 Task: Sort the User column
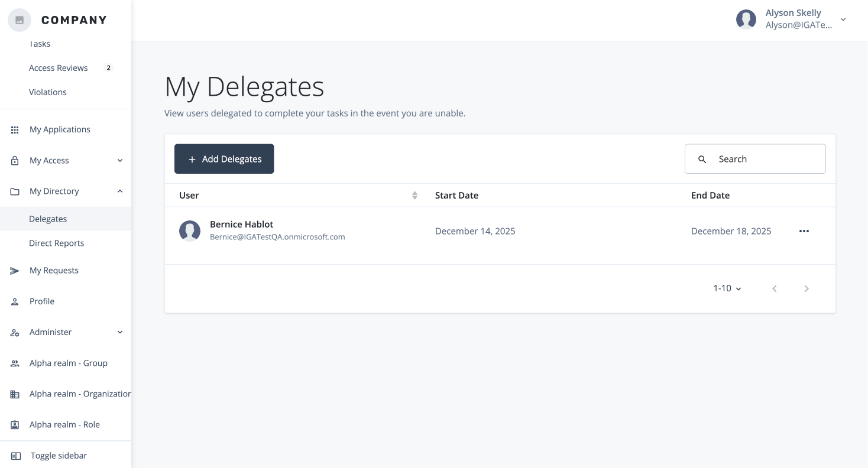pos(414,195)
